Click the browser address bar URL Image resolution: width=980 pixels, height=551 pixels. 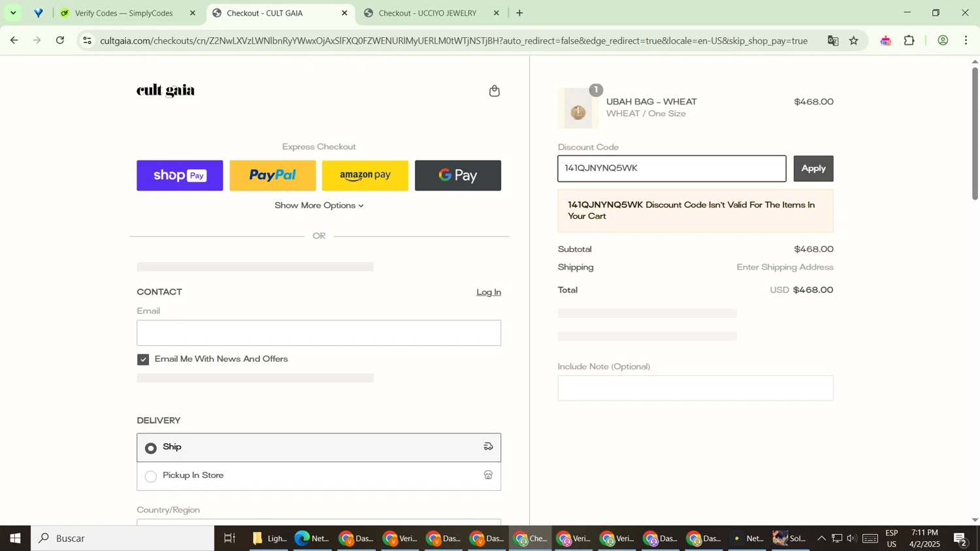454,40
